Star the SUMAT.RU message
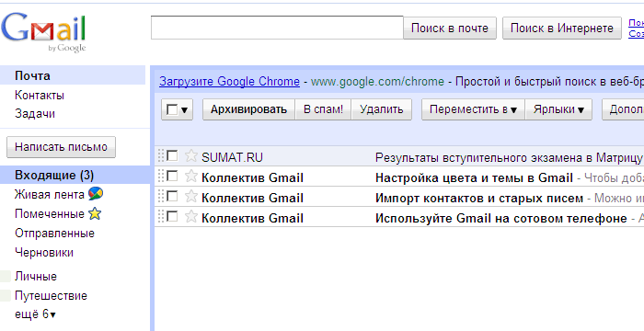This screenshot has height=331, width=644. coord(191,156)
